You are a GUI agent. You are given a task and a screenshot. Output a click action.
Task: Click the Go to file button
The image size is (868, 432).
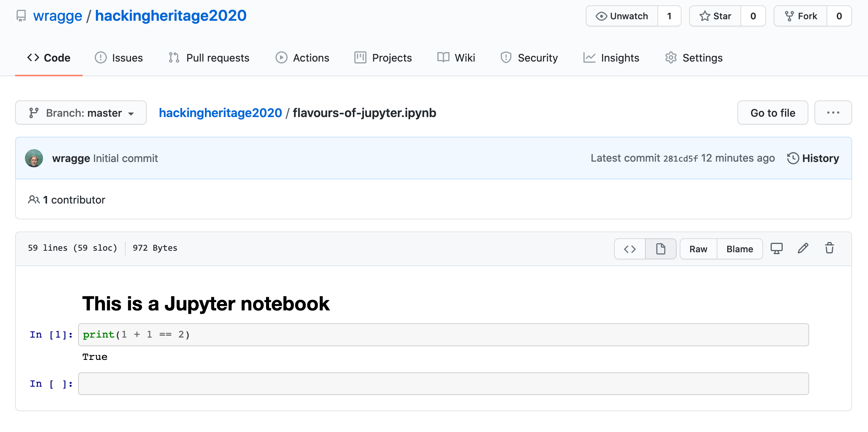773,113
